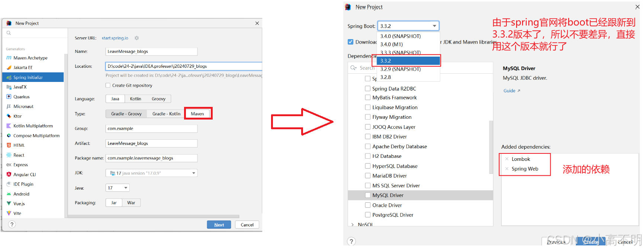Click Cancel in left dialog
The height and width of the screenshot is (251, 644).
pos(247,225)
